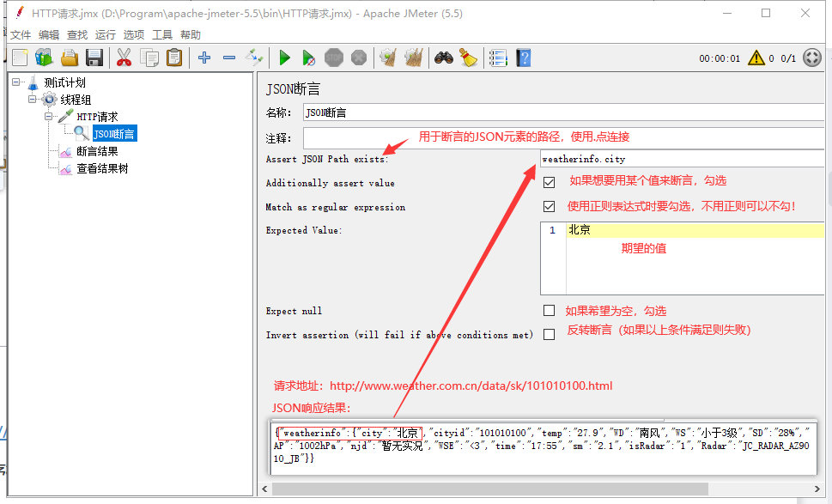Open the 文件 menu
Screen dimensions: 832x504
[x=21, y=35]
